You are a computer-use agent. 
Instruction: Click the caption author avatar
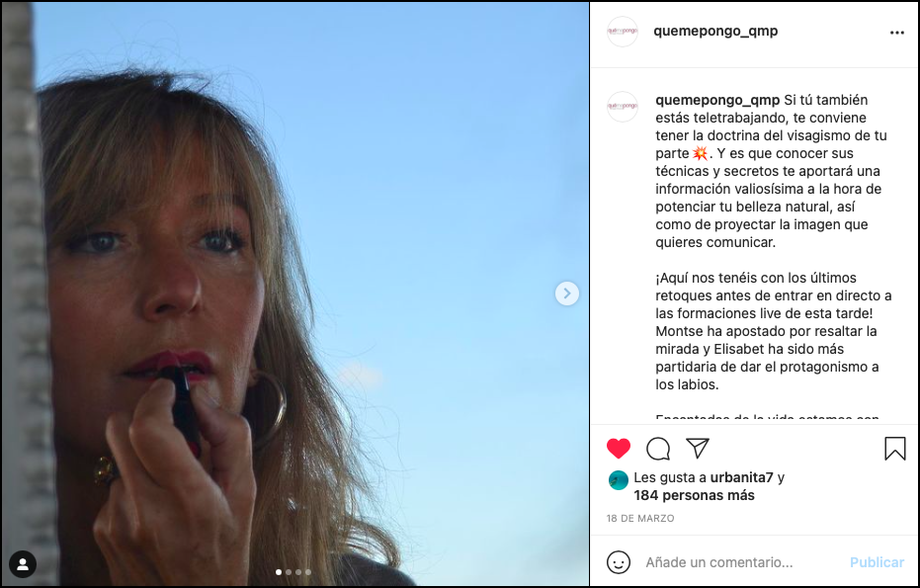coord(623,106)
